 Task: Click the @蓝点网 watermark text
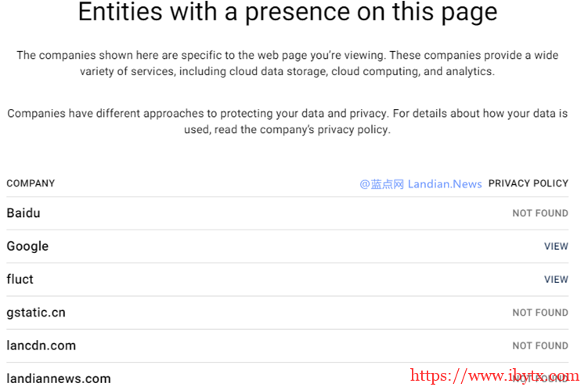382,184
